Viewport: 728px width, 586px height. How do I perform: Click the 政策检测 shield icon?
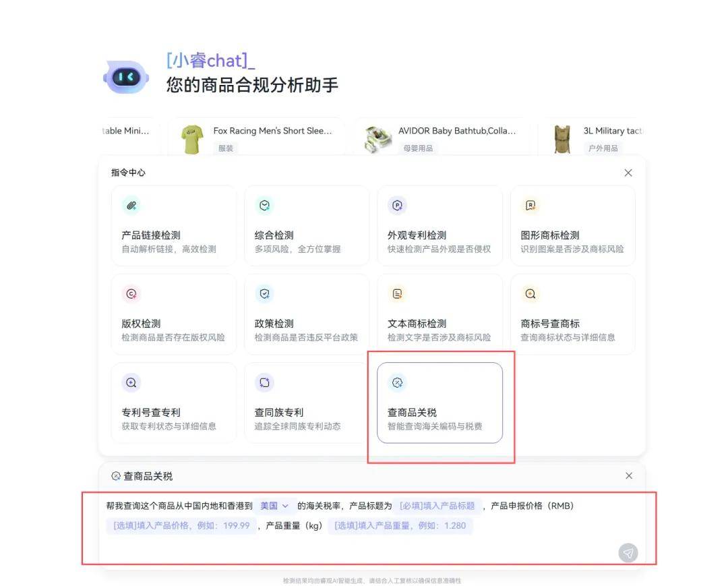[x=265, y=294]
